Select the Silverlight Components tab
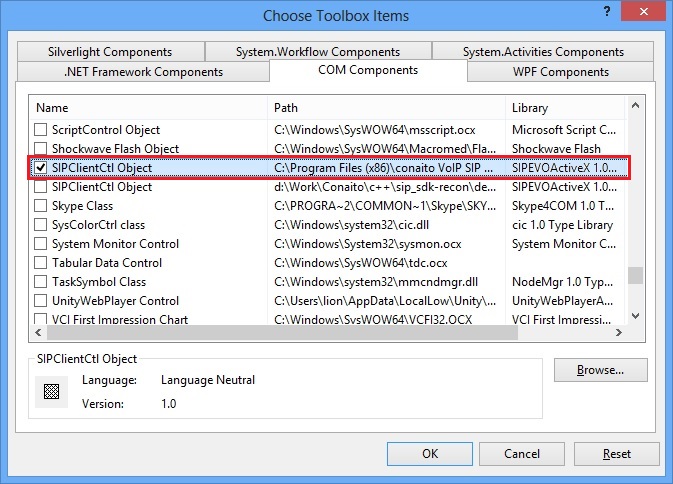The image size is (673, 484). 109,52
